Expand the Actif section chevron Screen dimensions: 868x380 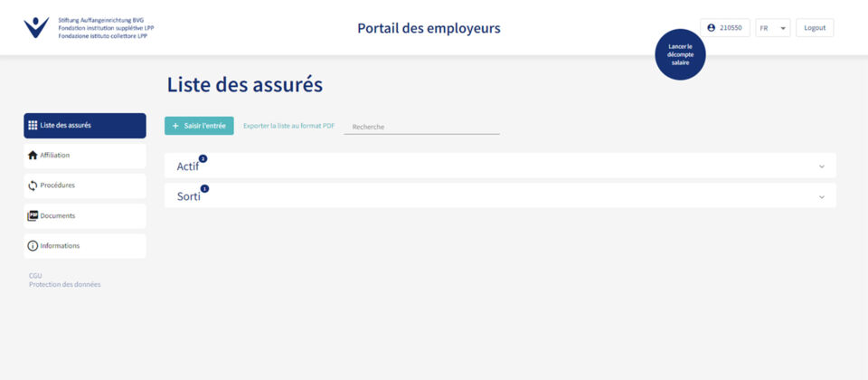821,166
